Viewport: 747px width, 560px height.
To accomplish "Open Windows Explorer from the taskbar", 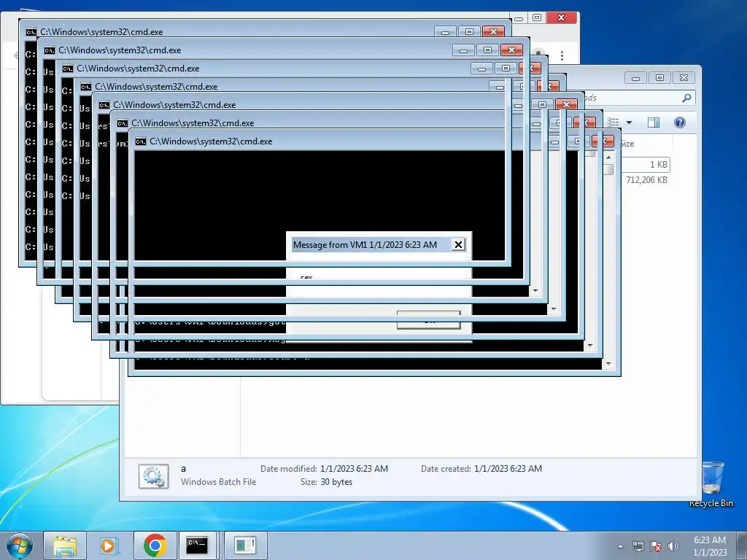I will (65, 545).
